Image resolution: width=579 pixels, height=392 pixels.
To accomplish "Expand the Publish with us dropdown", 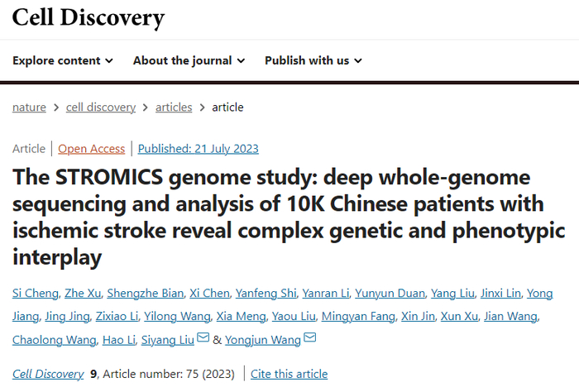I will (x=313, y=60).
